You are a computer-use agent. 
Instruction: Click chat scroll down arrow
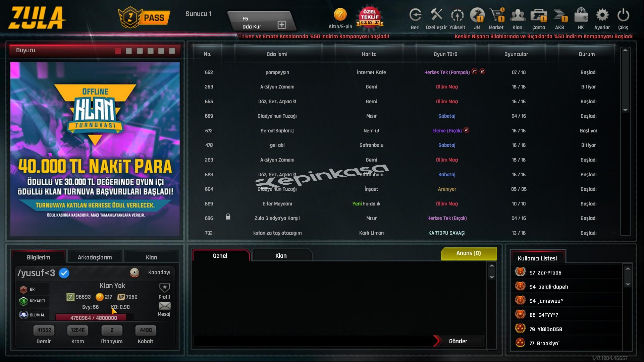[492, 277]
